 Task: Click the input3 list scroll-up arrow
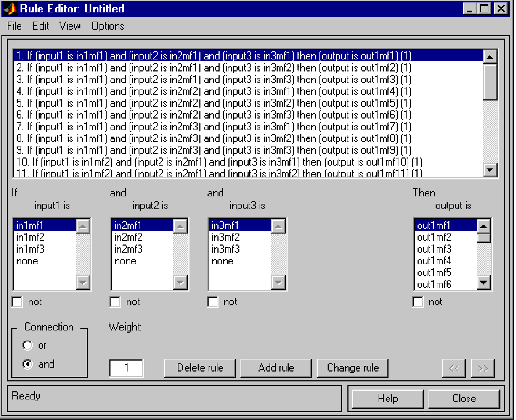pyautogui.click(x=278, y=226)
